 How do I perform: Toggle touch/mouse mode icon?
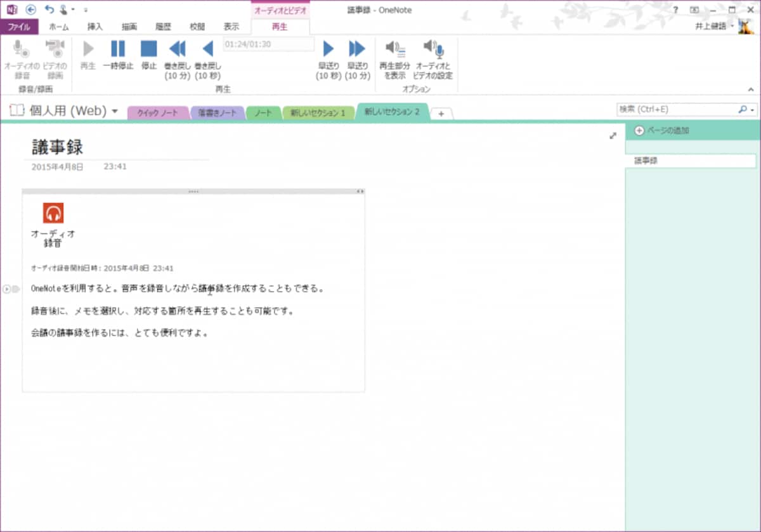click(64, 10)
